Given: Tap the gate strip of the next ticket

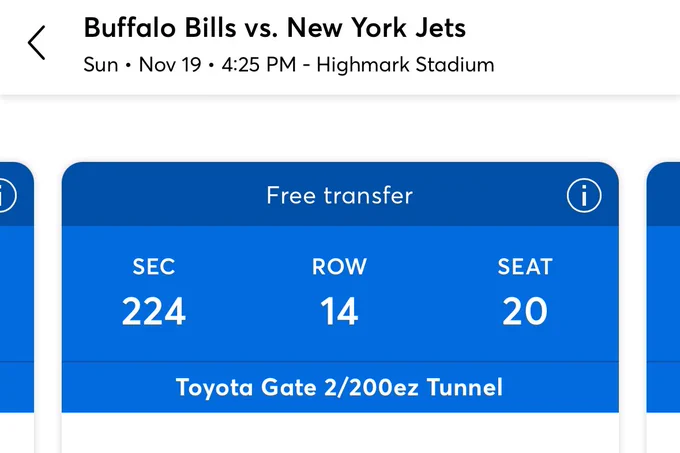Looking at the screenshot, I should point(663,387).
